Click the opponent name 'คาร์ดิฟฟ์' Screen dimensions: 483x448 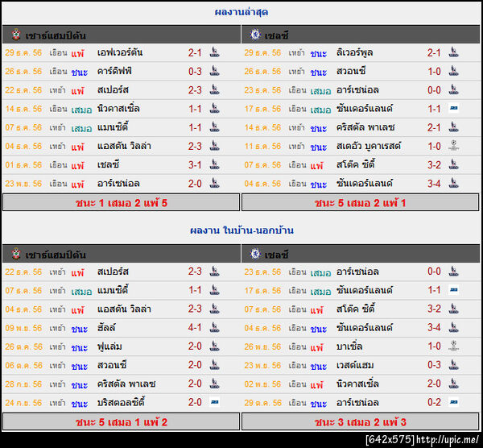114,71
